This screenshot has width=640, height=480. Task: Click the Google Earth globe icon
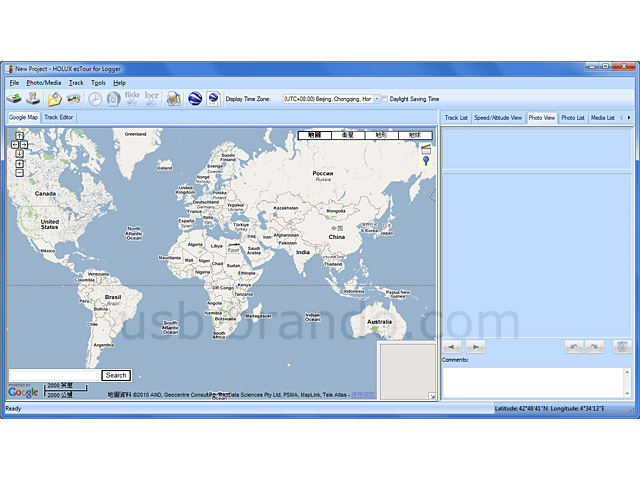[195, 99]
